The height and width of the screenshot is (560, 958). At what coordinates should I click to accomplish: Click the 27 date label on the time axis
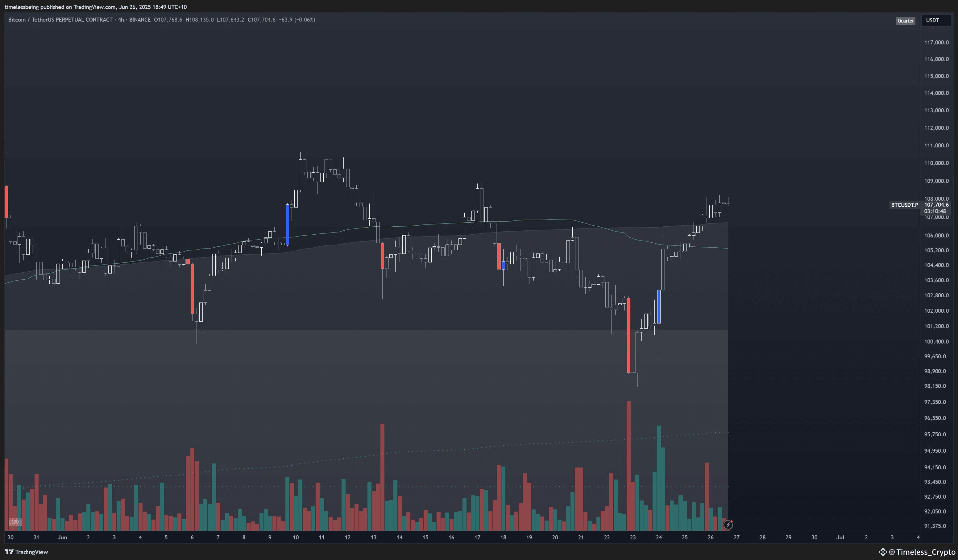[736, 537]
